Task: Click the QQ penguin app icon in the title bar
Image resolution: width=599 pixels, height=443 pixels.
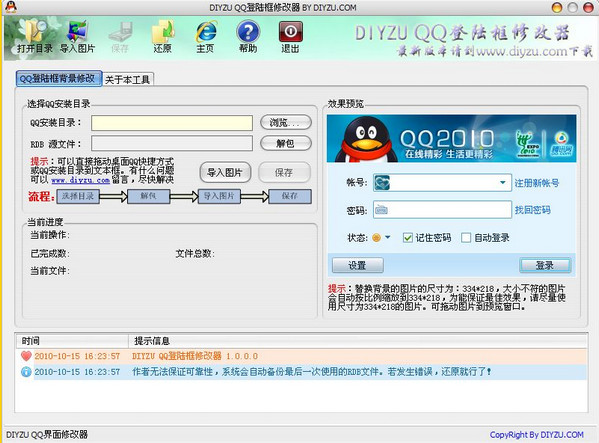Action: 11,6
